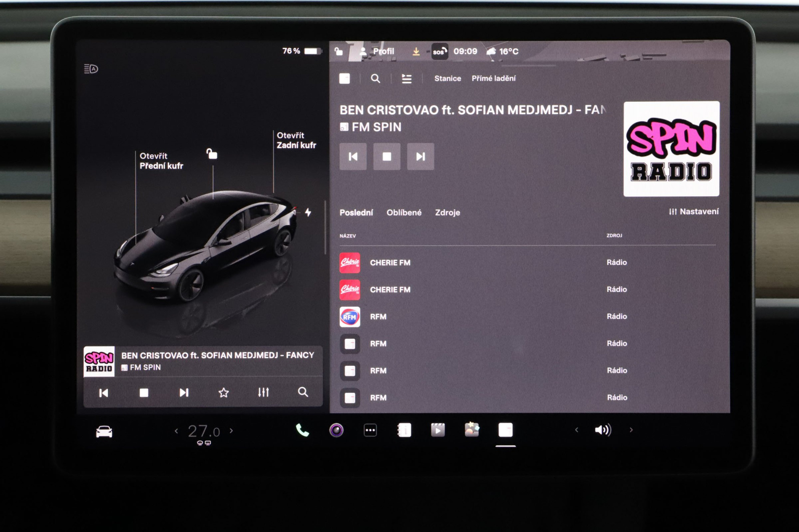Stop playback in the main radio player

(x=387, y=157)
